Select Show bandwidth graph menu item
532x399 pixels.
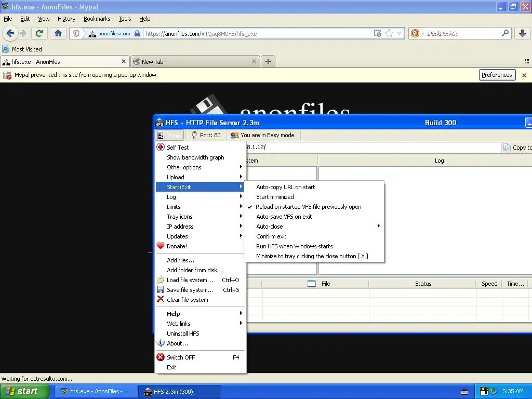tap(200, 157)
